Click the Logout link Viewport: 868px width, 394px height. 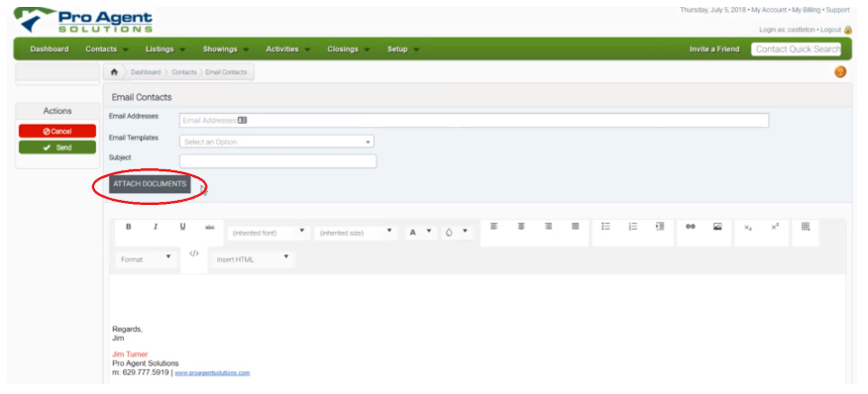[830, 30]
